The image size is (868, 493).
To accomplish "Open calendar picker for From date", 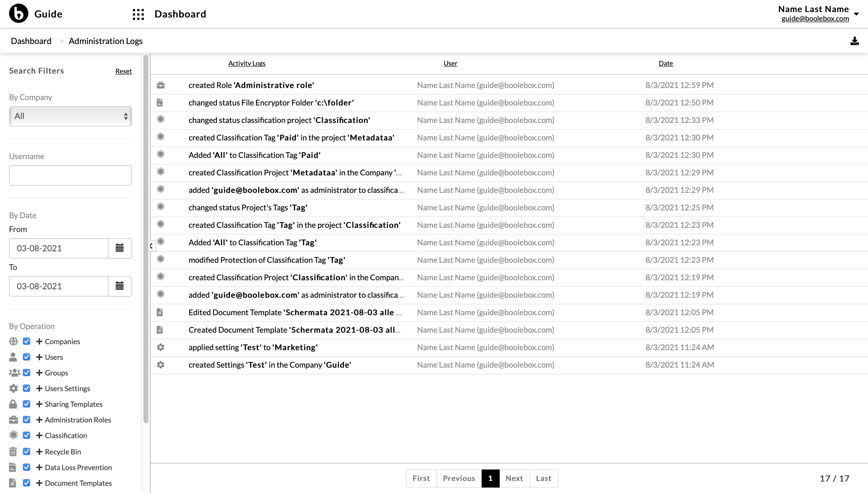I will pos(120,248).
